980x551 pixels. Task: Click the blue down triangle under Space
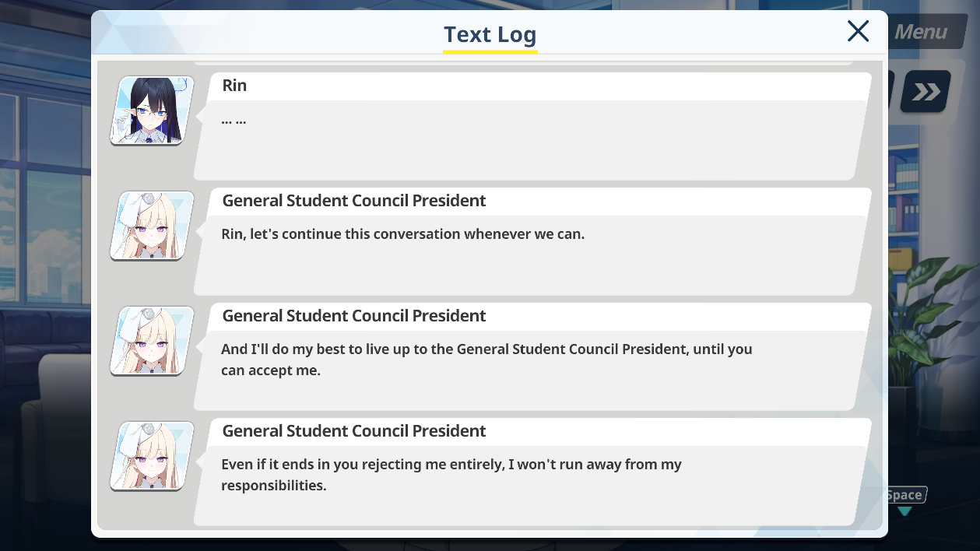(904, 511)
